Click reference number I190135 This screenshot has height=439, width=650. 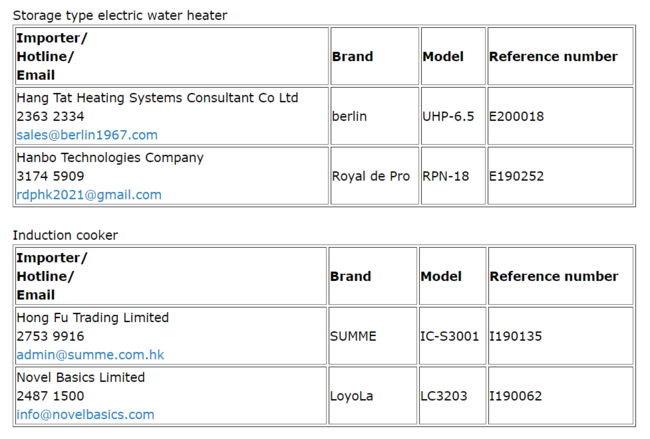pyautogui.click(x=516, y=336)
